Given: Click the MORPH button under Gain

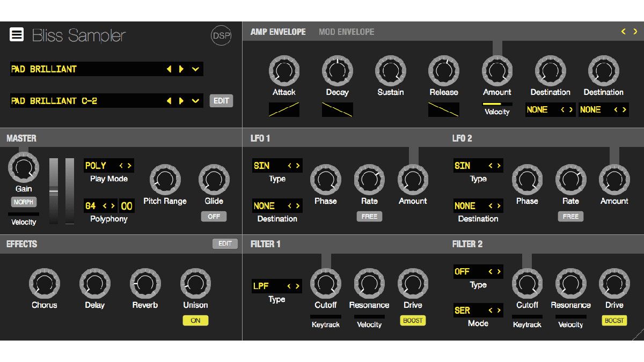Looking at the screenshot, I should pos(24,202).
